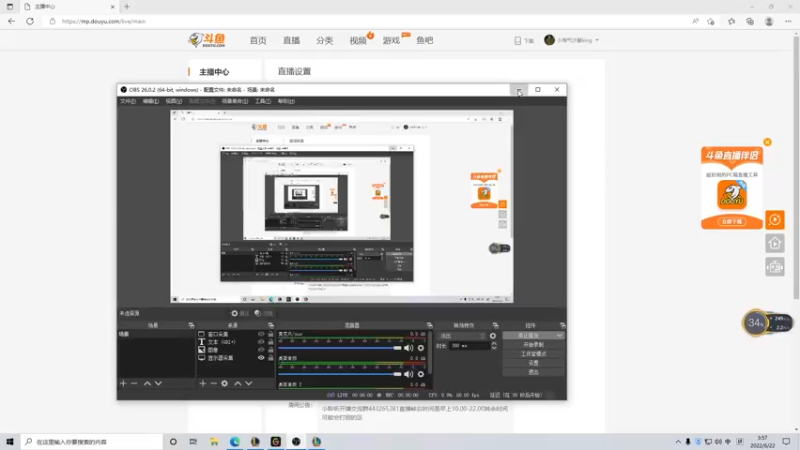Click 工作室模式 studio mode button
Viewport: 800px width, 450px height.
pyautogui.click(x=533, y=354)
